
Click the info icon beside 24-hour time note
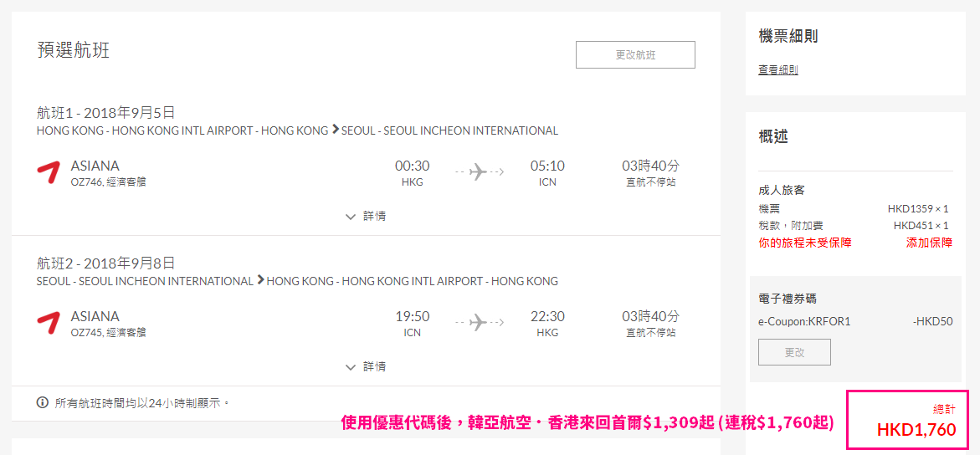click(x=43, y=401)
